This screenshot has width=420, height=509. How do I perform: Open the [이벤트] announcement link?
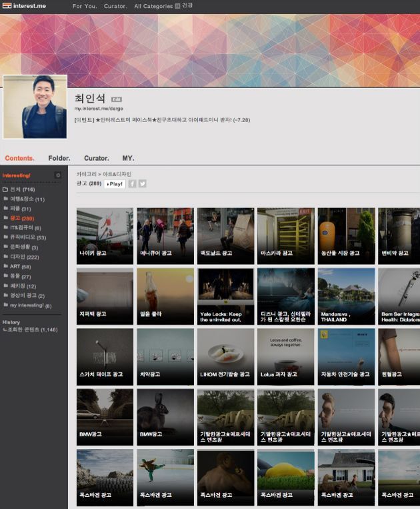162,120
